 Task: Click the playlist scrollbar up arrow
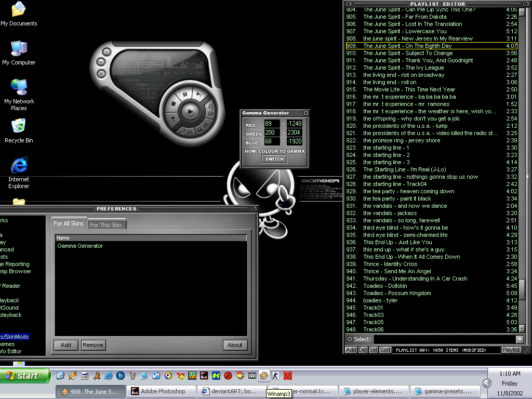(522, 12)
